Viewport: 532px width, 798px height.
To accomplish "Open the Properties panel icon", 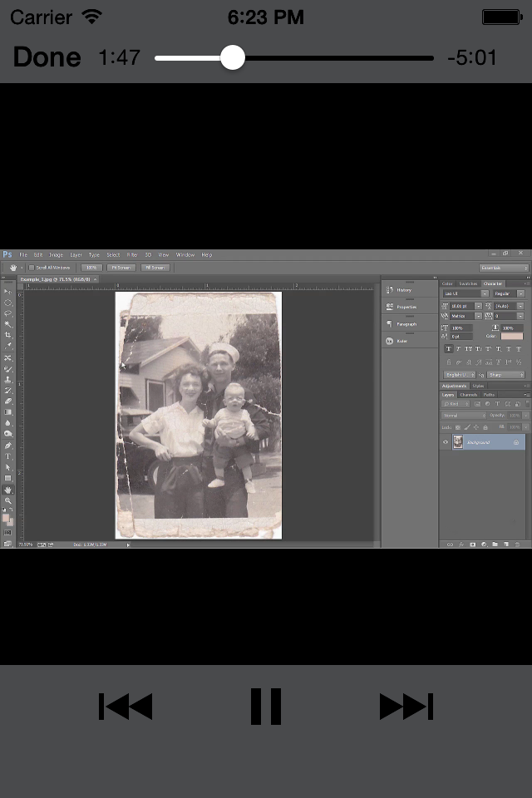I will (390, 307).
